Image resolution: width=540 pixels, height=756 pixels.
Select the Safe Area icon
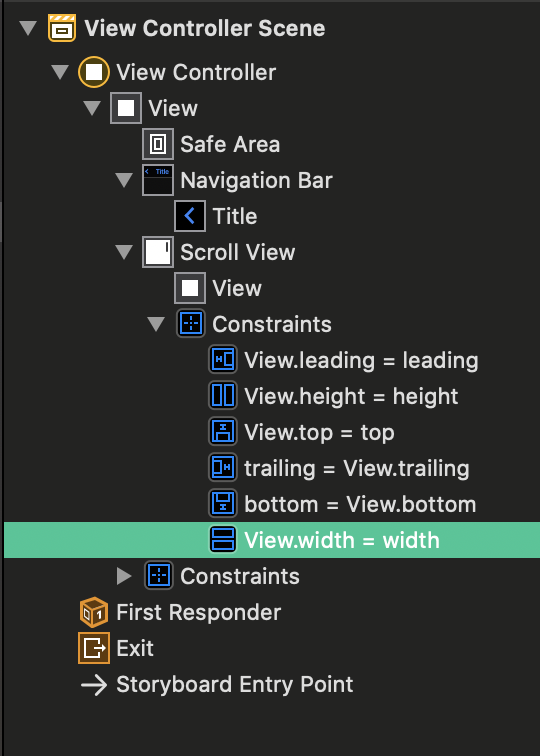[158, 144]
